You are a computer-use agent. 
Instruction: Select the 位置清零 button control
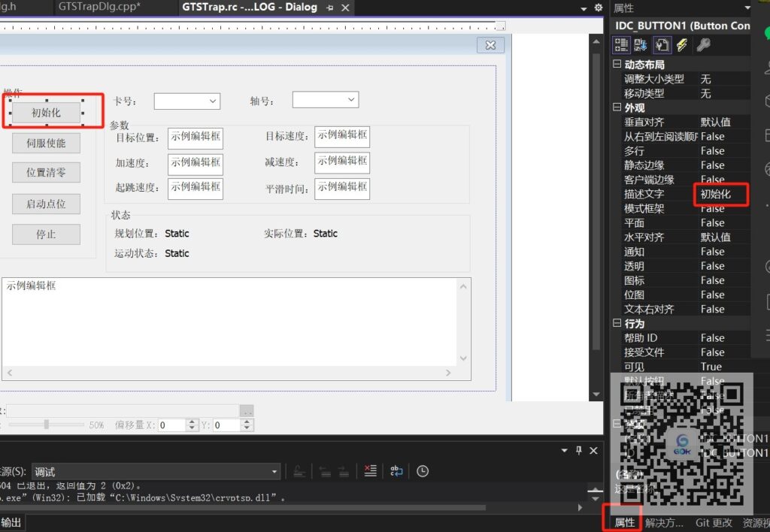46,173
